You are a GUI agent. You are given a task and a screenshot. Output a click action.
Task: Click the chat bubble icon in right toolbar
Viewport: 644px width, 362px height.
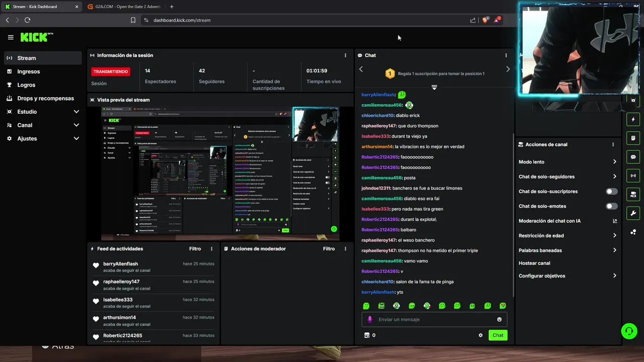click(x=633, y=157)
